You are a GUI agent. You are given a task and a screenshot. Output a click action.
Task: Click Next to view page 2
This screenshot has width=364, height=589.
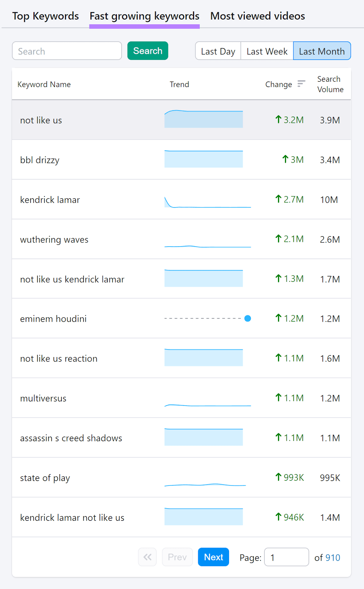click(x=213, y=557)
